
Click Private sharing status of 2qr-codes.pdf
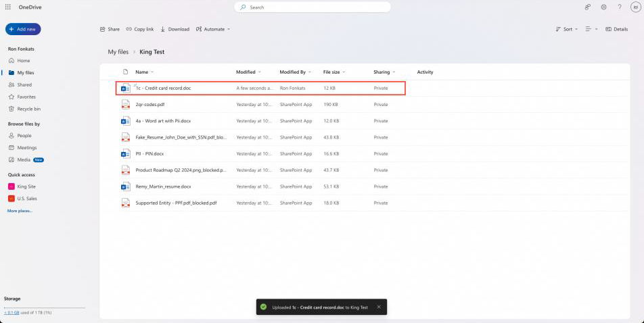tap(381, 105)
